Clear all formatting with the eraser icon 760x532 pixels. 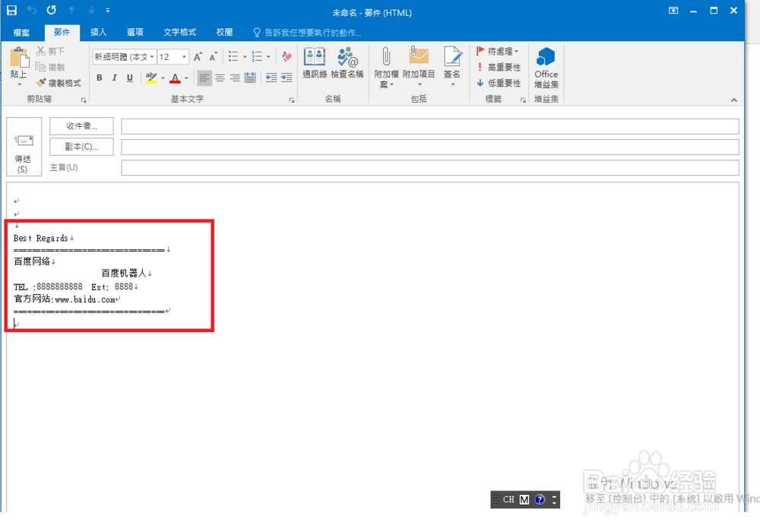pyautogui.click(x=286, y=56)
